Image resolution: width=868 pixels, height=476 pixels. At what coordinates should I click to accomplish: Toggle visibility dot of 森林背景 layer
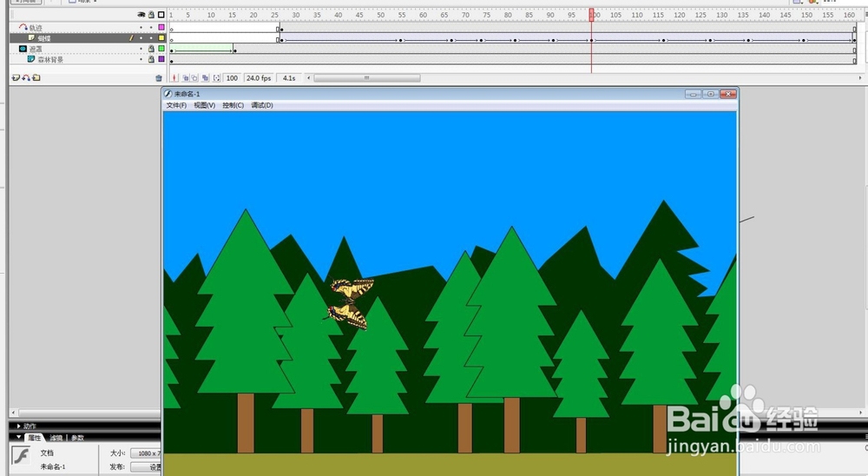point(141,59)
